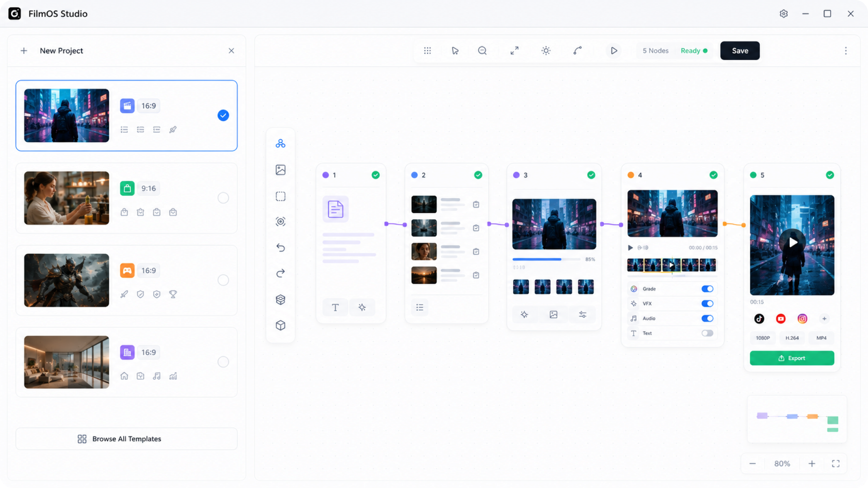
Task: Click the zoom out magnifier icon
Action: (482, 51)
